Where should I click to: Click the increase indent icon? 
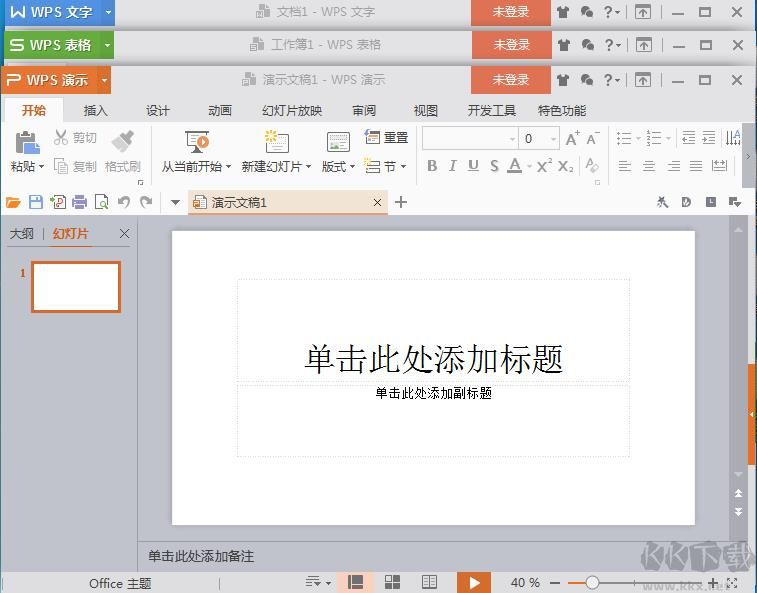[x=709, y=138]
